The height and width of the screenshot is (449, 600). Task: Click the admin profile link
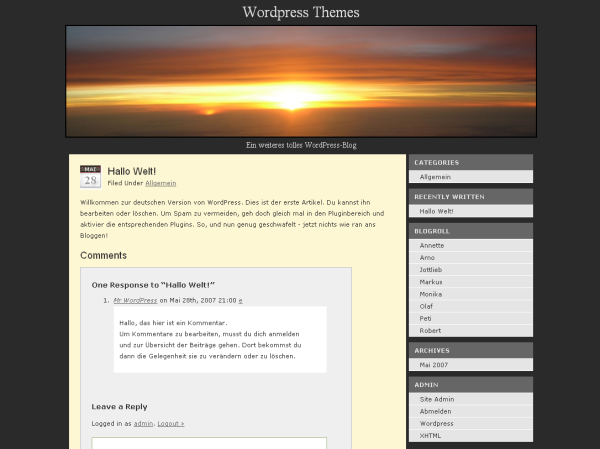click(x=143, y=423)
